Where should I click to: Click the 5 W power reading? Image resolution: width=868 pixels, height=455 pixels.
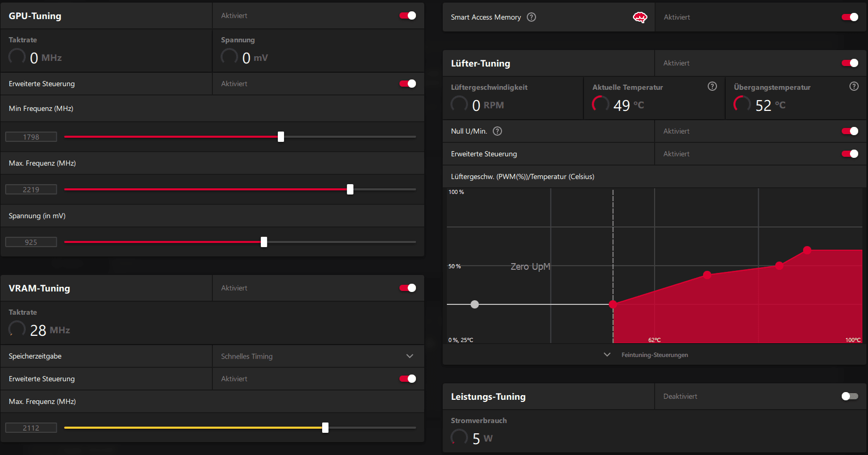coord(482,438)
